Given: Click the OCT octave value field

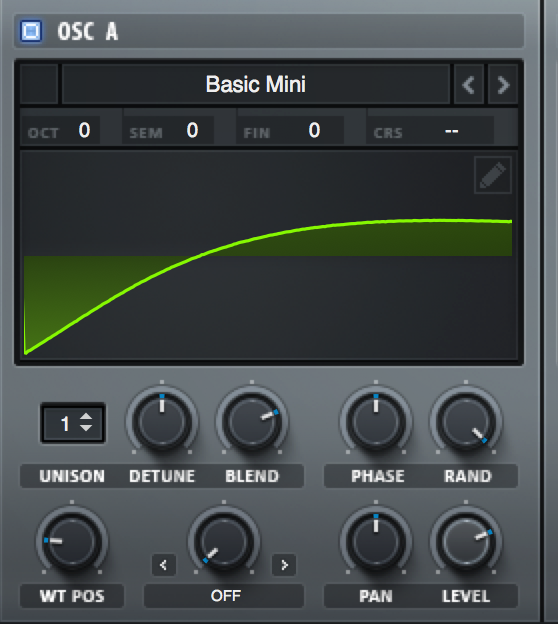Looking at the screenshot, I should [60, 131].
